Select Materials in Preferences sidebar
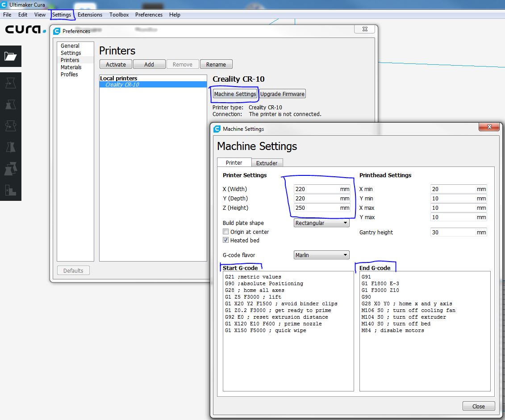This screenshot has width=505, height=420. [71, 67]
